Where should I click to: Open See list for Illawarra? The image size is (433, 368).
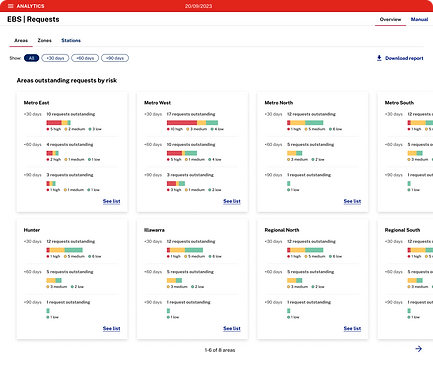point(232,329)
